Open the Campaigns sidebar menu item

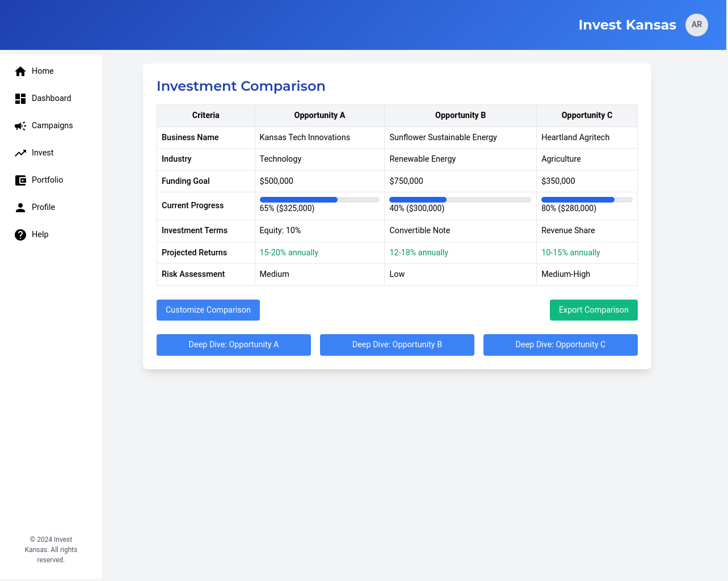(52, 125)
